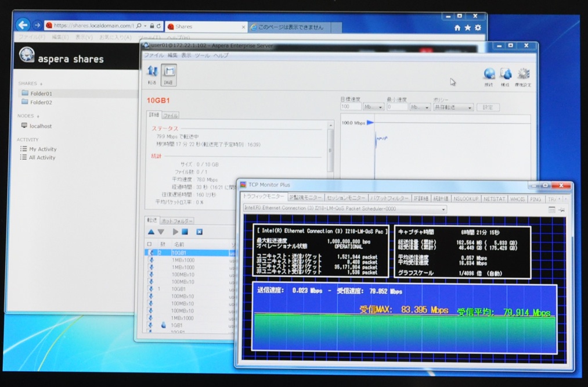Viewport: 588px width, 387px height.
Task: Select the IP監視モニター tab
Action: tap(305, 198)
